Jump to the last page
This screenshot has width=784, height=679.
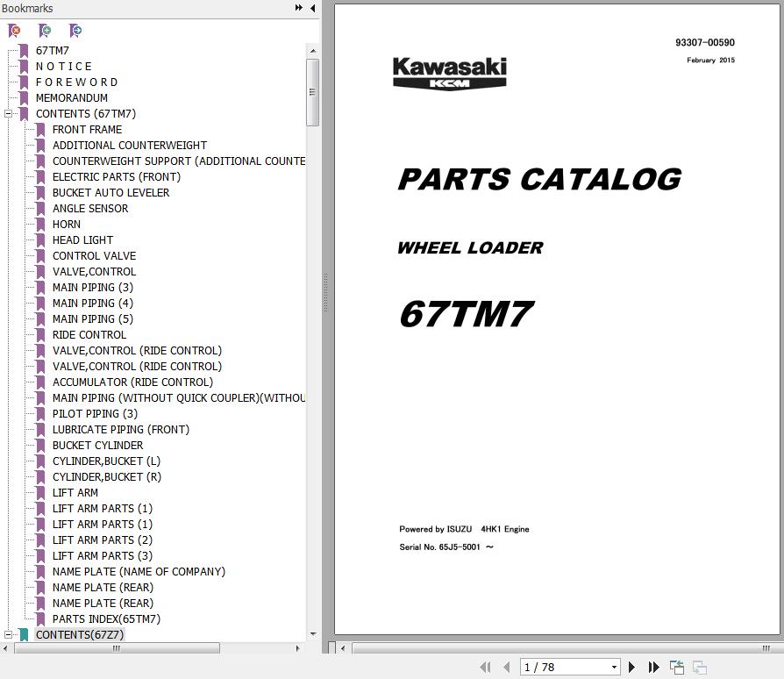[653, 667]
